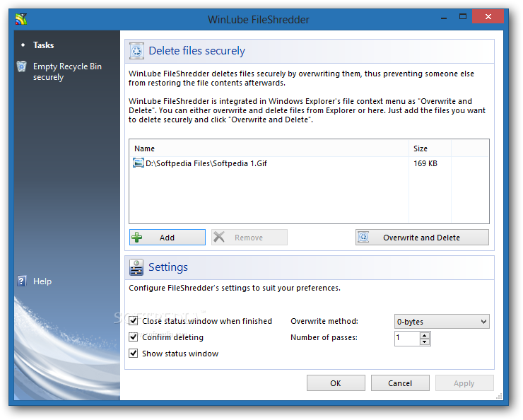Minimize the WinLube FileShredder window

(x=444, y=17)
